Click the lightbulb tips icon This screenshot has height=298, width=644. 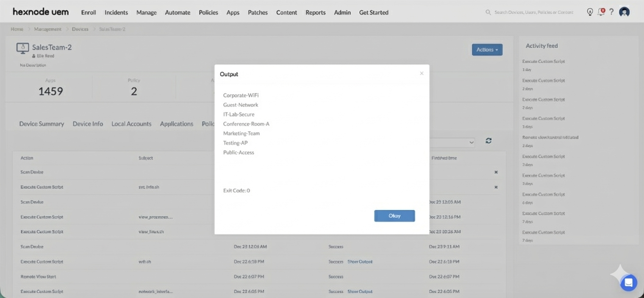(x=589, y=12)
